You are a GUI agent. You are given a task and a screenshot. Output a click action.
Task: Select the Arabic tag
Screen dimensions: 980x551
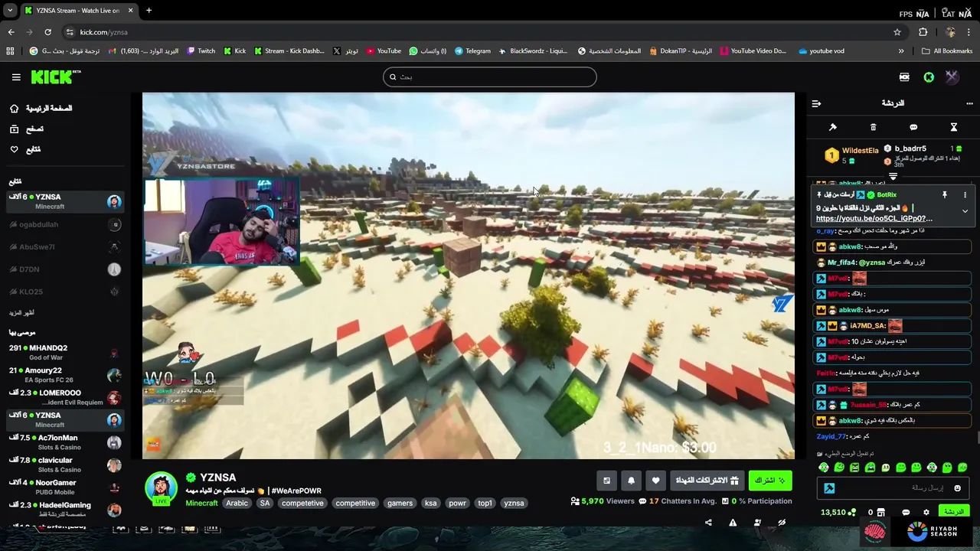237,504
